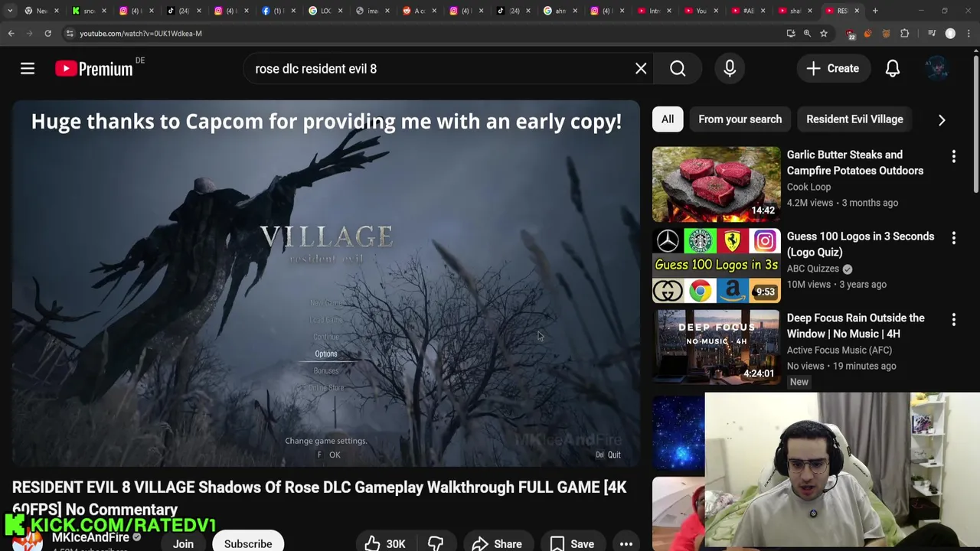The image size is (980, 551).
Task: Save video to a playlist
Action: coord(573,543)
